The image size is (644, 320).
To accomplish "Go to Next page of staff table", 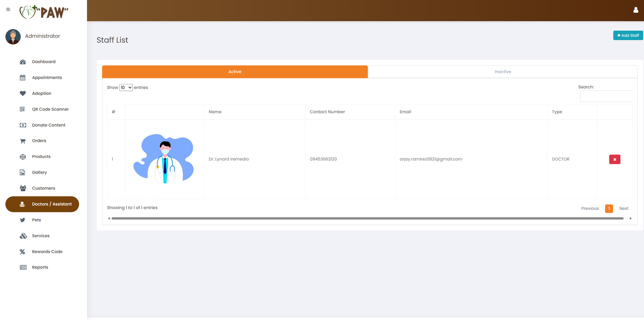I will point(623,208).
